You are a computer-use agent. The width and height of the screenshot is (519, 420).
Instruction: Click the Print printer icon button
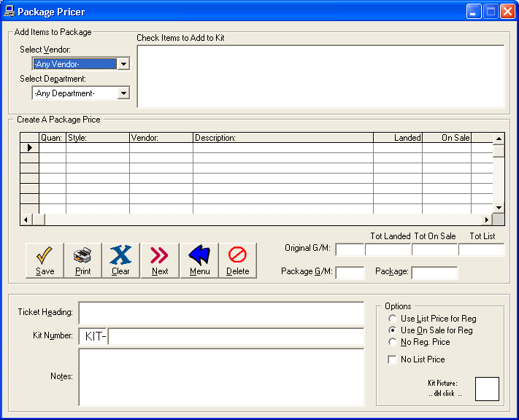[x=82, y=260]
